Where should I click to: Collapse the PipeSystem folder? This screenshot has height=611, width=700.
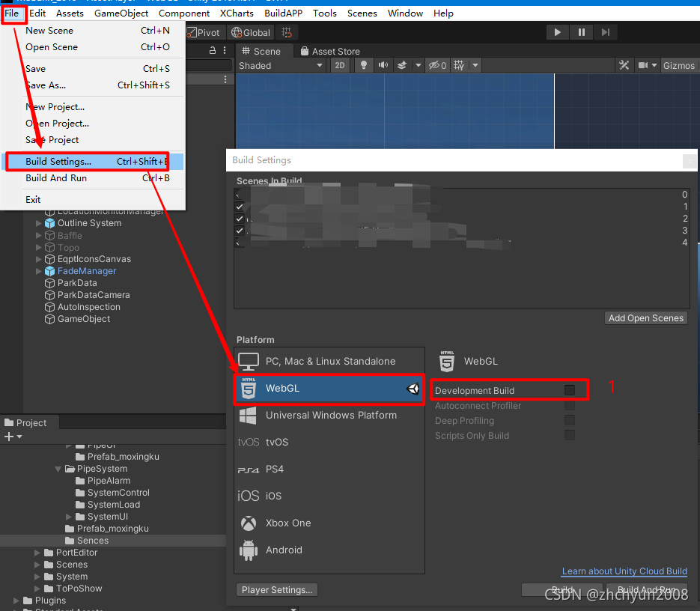[x=58, y=469]
